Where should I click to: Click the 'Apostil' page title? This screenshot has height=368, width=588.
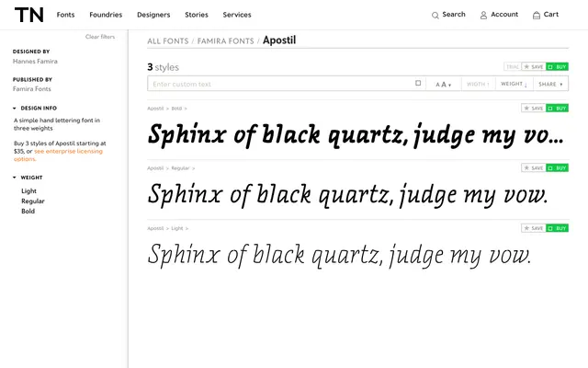279,40
